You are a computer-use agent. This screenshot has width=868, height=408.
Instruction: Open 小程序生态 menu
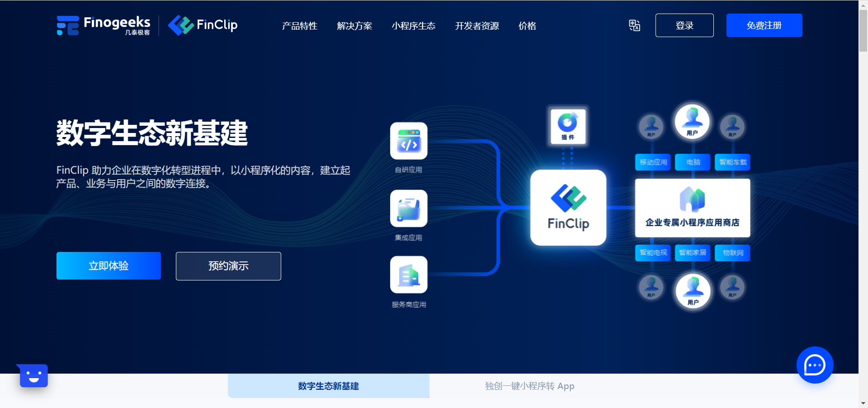[x=414, y=26]
